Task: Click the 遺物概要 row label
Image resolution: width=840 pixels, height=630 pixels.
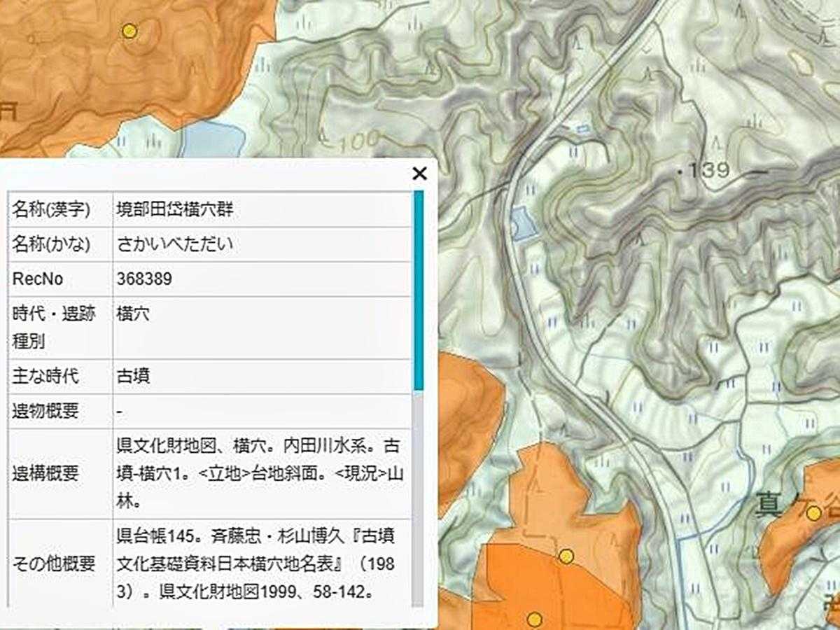Action: tap(45, 412)
